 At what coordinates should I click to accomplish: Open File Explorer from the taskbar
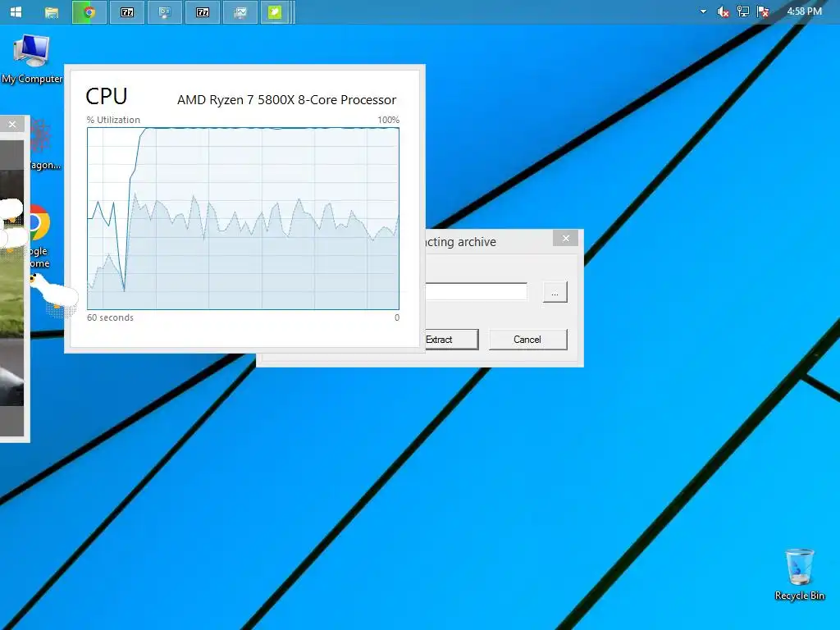coord(52,11)
